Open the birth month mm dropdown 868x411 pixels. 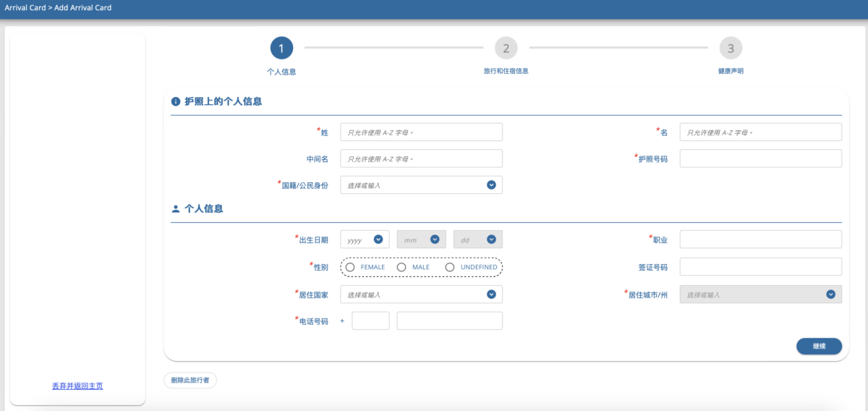435,240
